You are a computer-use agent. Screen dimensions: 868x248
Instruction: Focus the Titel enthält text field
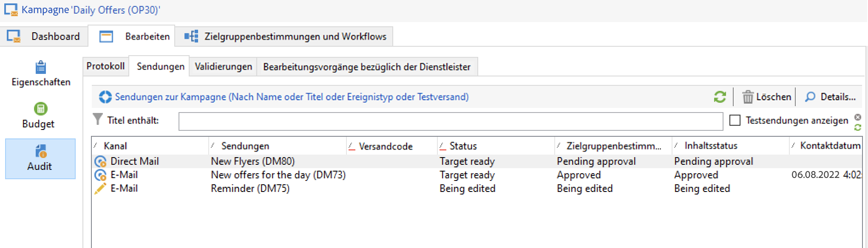point(451,121)
